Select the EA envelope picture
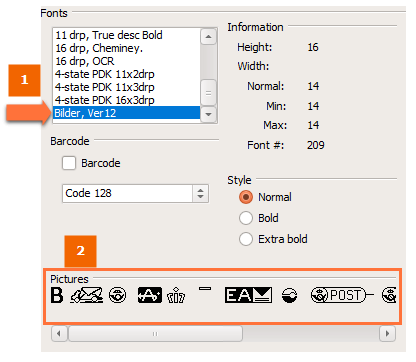The width and height of the screenshot is (416, 362). (248, 295)
